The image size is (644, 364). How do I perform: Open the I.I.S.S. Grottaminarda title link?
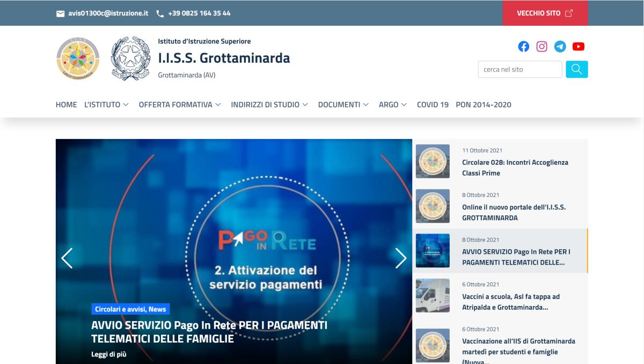224,58
